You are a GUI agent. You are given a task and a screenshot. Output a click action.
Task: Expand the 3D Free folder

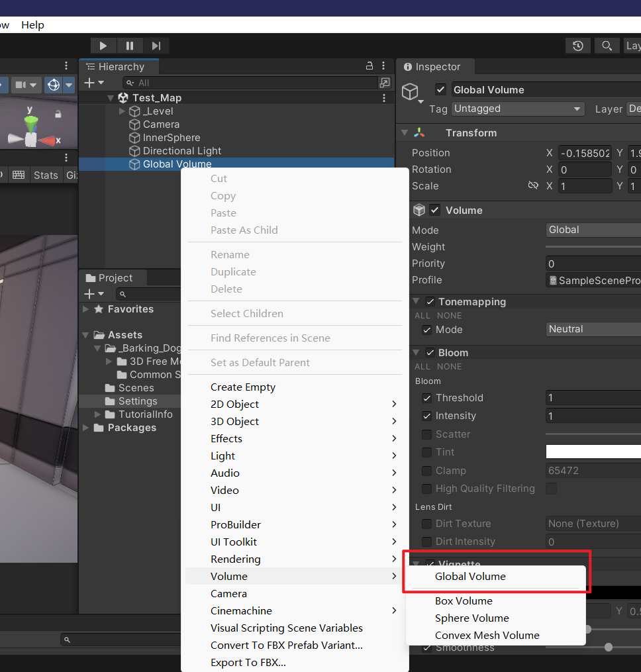coord(109,361)
